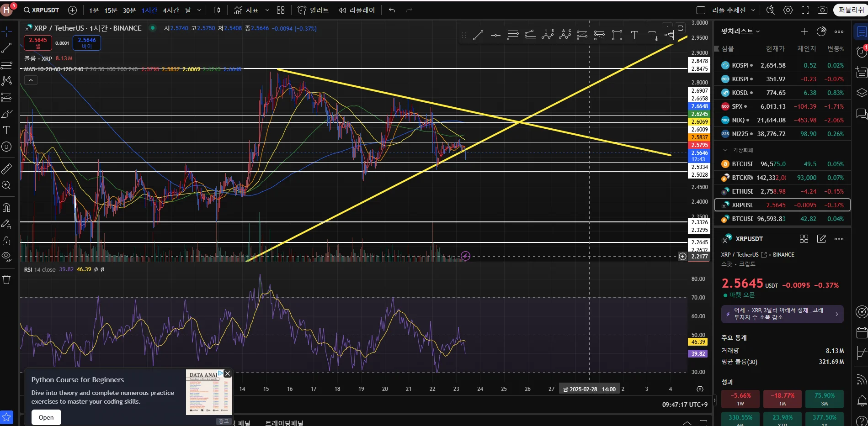Toggle lock all drawings
The width and height of the screenshot is (868, 426).
[6, 241]
